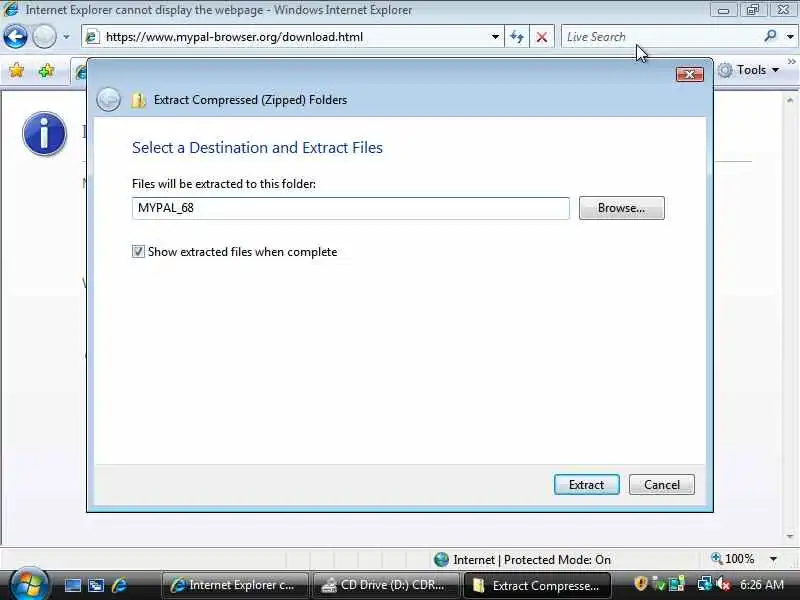This screenshot has width=800, height=600.
Task: Open the Tools menu in Internet Explorer
Action: click(x=749, y=70)
